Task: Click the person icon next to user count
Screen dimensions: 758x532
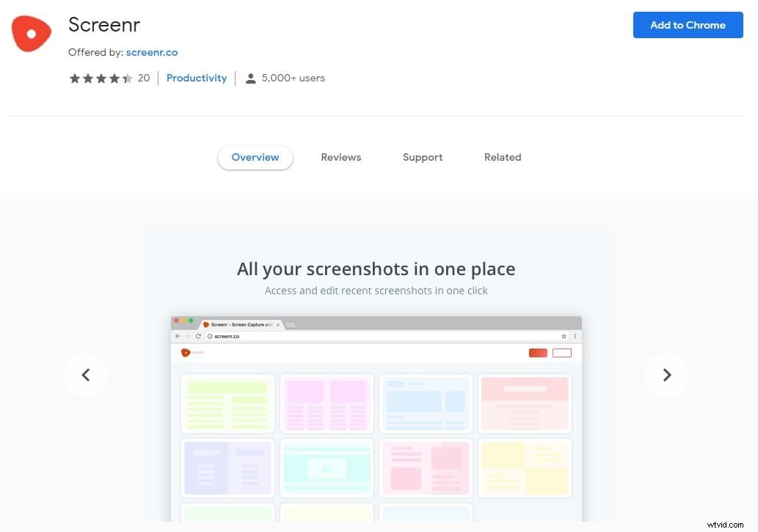Action: (x=251, y=78)
